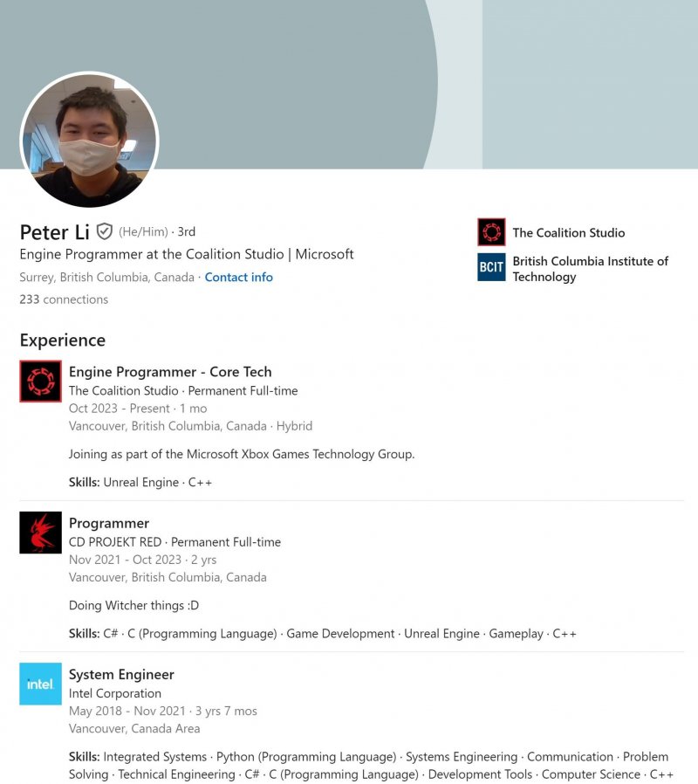Select the System Engineer position at Intel Corporation
The width and height of the screenshot is (698, 784).
tap(121, 674)
